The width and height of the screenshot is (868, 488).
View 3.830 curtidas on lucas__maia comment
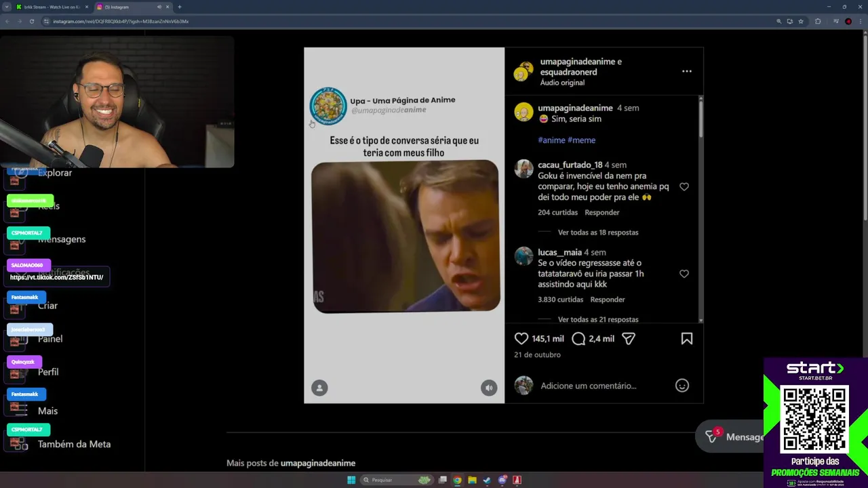(x=560, y=300)
